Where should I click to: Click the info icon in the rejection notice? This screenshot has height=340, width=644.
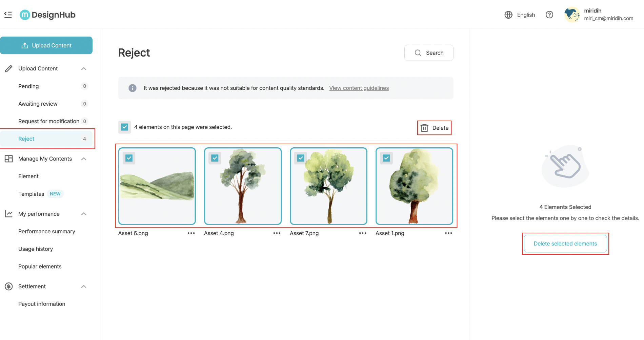pyautogui.click(x=132, y=88)
